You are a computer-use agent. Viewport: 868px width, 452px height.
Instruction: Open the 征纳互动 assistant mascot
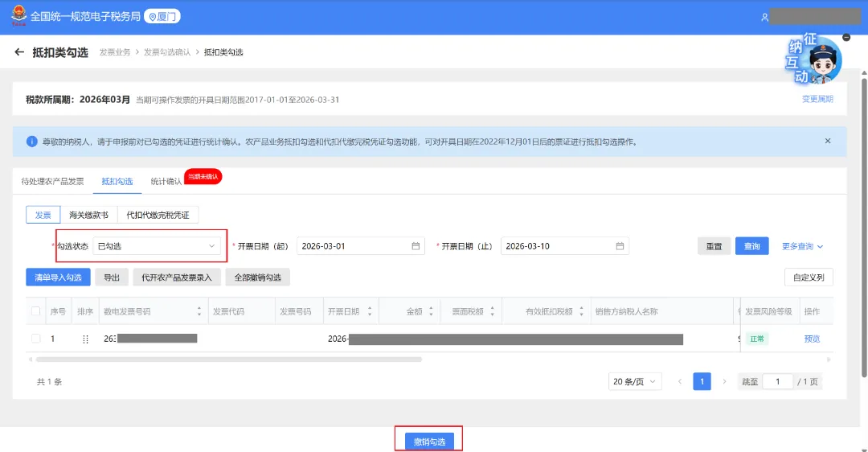pos(814,59)
